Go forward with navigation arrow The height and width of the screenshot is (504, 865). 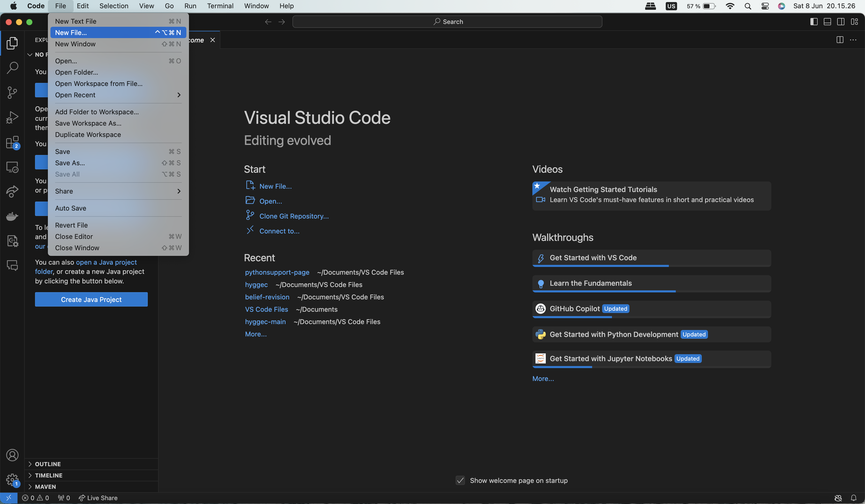pos(281,22)
